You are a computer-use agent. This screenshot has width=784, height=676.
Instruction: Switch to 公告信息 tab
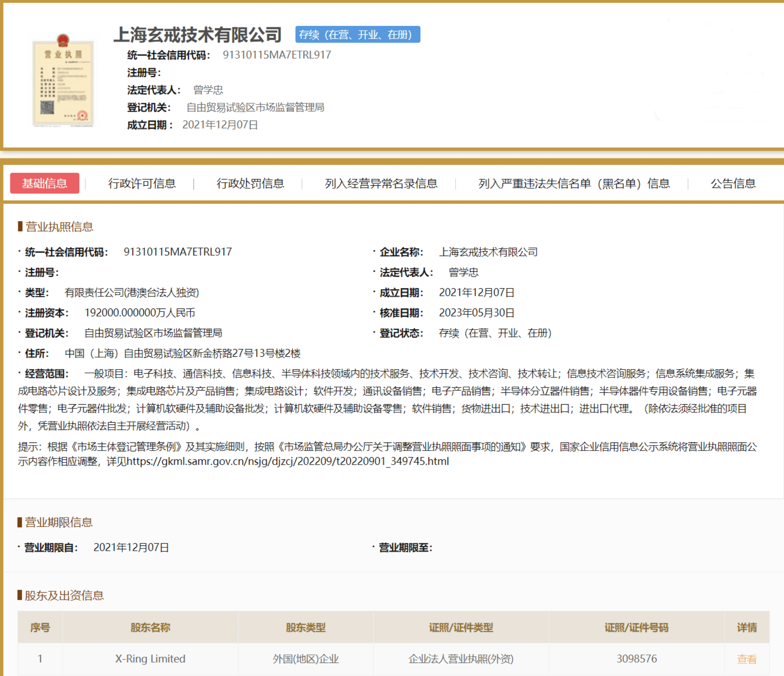click(733, 183)
